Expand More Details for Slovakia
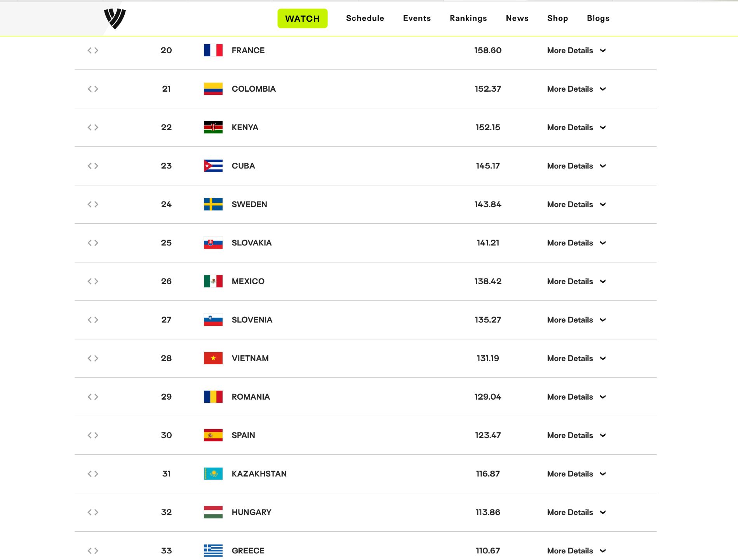The width and height of the screenshot is (738, 560). 576,243
